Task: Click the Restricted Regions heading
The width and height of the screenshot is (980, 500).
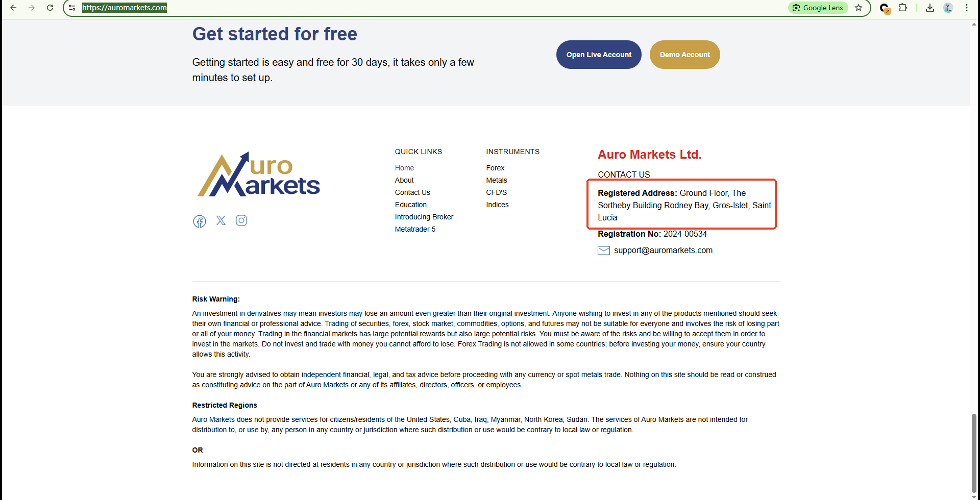Action: pos(225,405)
